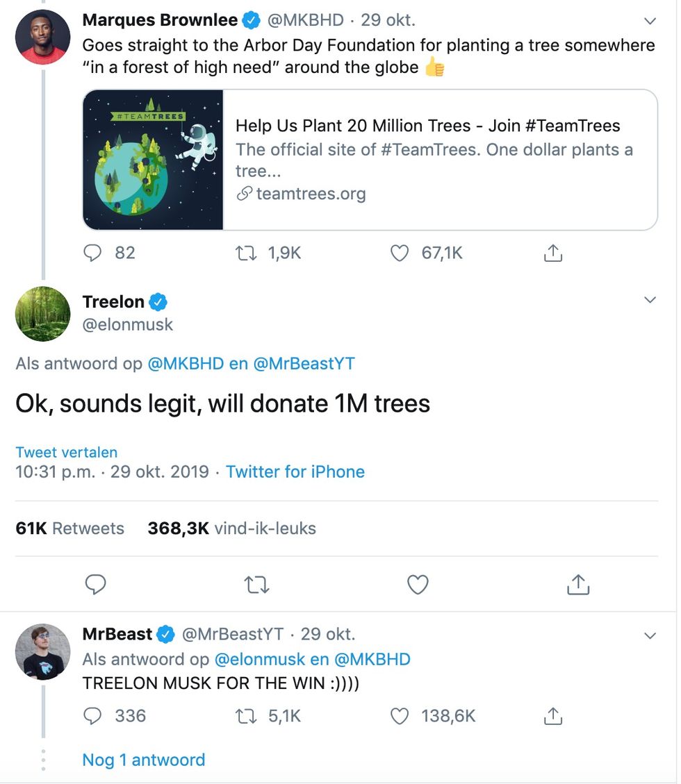Share MrBeast's reply tweet
This screenshot has width=681, height=784.
click(x=553, y=716)
